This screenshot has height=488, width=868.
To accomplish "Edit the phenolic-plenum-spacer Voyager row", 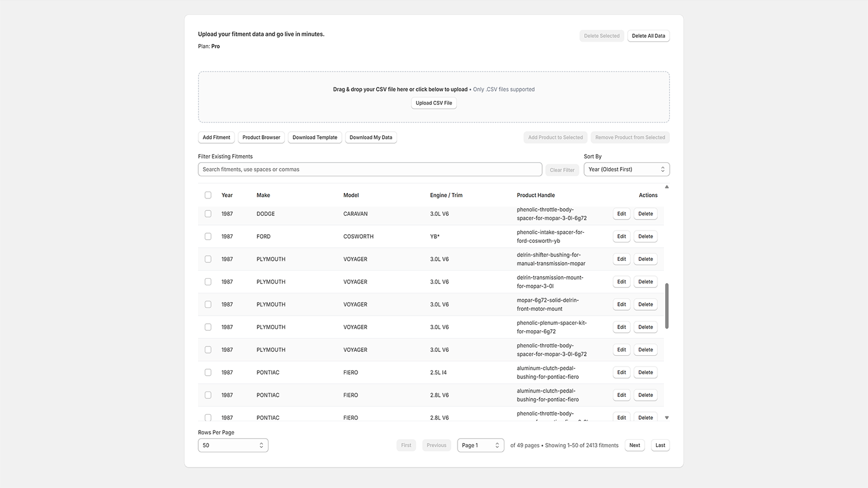I will point(622,327).
